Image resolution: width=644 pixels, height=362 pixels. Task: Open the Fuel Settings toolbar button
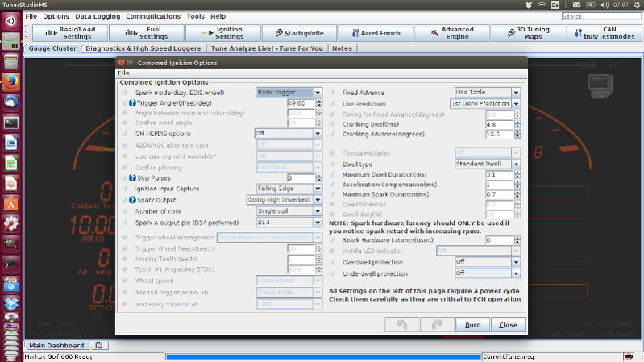(x=146, y=33)
